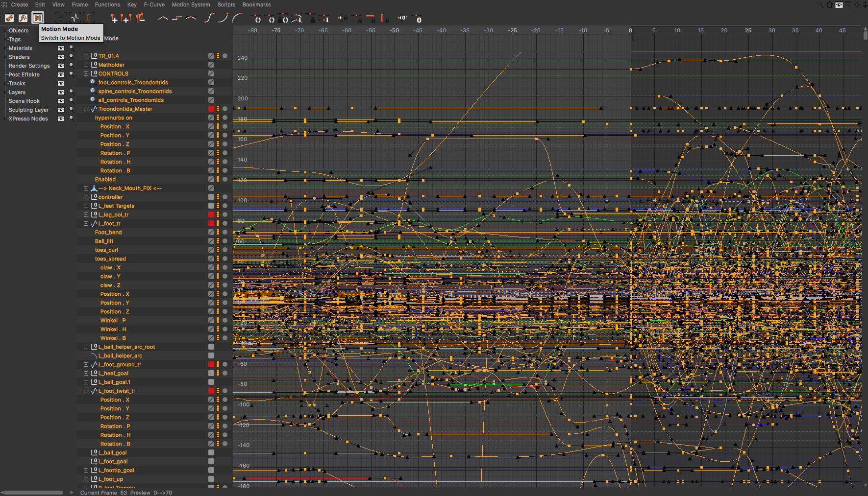This screenshot has height=496, width=868.
Task: Click the Add Keyframe plus icon
Action: coord(114,19)
